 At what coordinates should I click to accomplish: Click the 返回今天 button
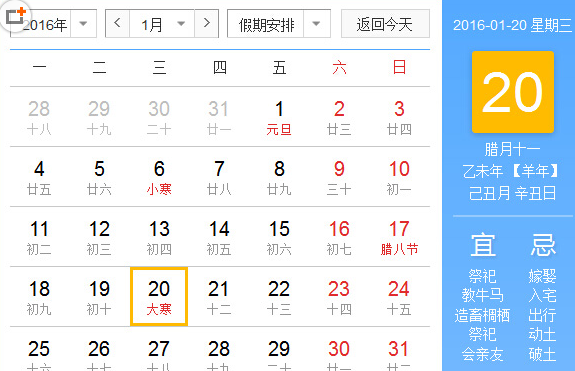[x=385, y=24]
